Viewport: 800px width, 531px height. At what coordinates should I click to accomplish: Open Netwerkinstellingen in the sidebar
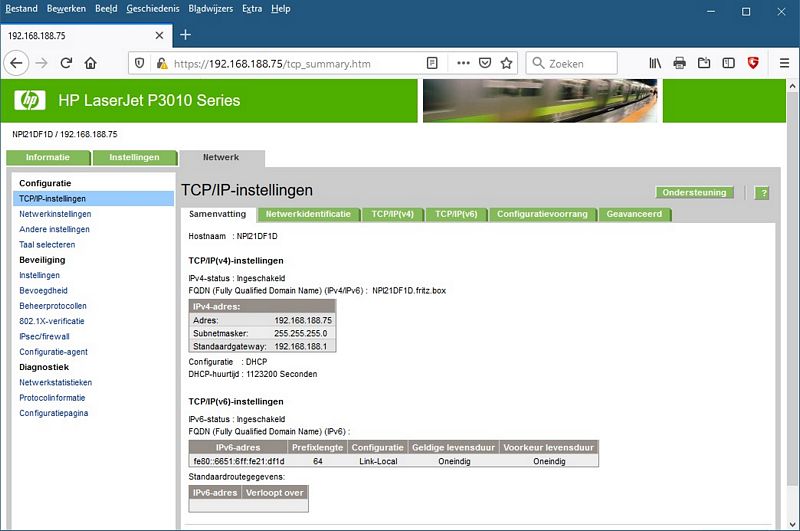[x=55, y=214]
